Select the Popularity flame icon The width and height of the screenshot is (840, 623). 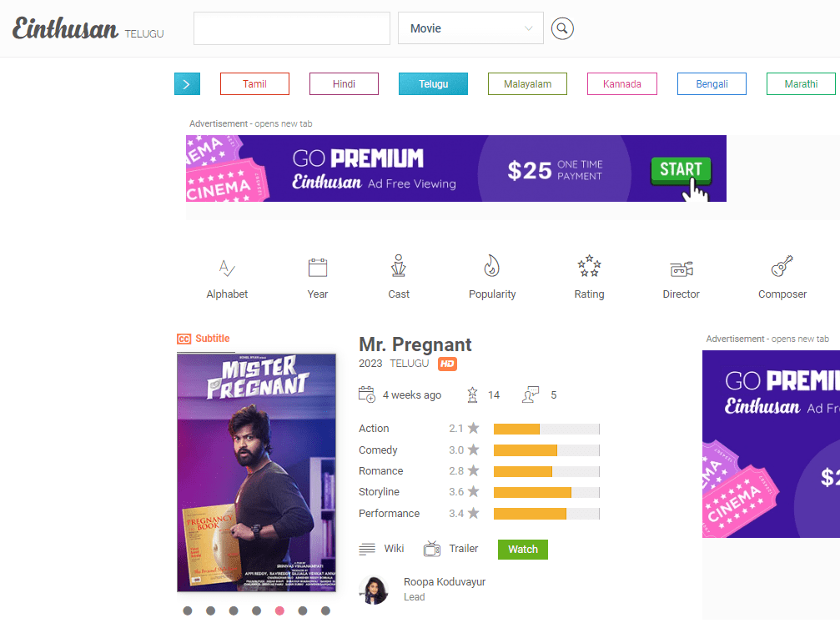(x=492, y=266)
